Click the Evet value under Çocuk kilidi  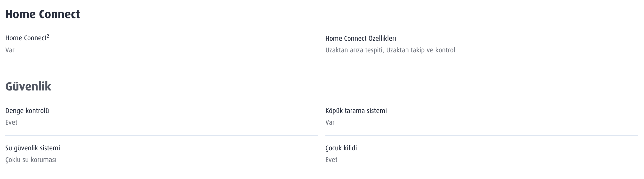click(331, 160)
